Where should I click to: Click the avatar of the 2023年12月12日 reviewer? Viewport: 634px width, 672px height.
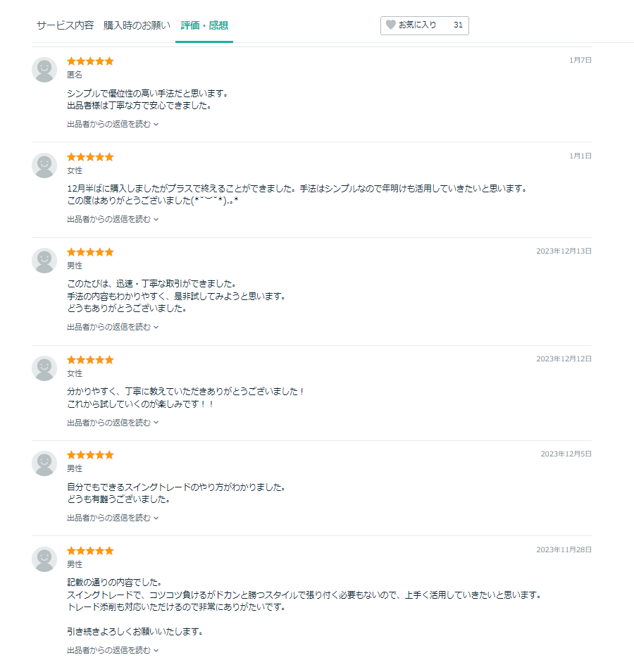click(x=44, y=368)
